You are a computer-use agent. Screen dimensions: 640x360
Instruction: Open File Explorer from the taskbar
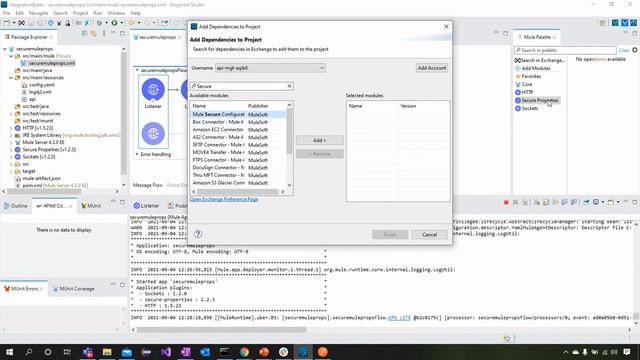[x=107, y=352]
